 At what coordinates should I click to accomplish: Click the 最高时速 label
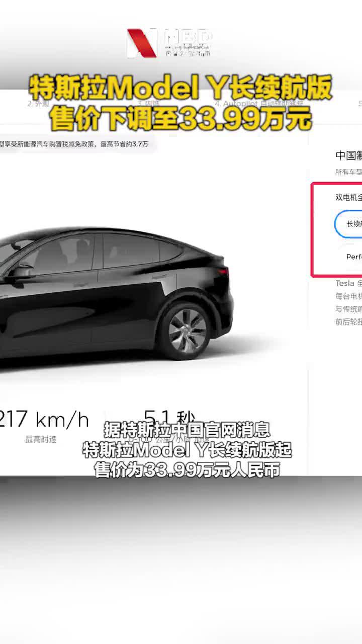(x=41, y=439)
